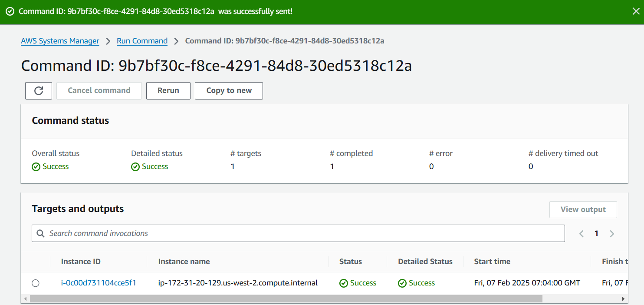
Task: Open instance ID i-0c00d731104cce5f1 link
Action: coord(99,283)
